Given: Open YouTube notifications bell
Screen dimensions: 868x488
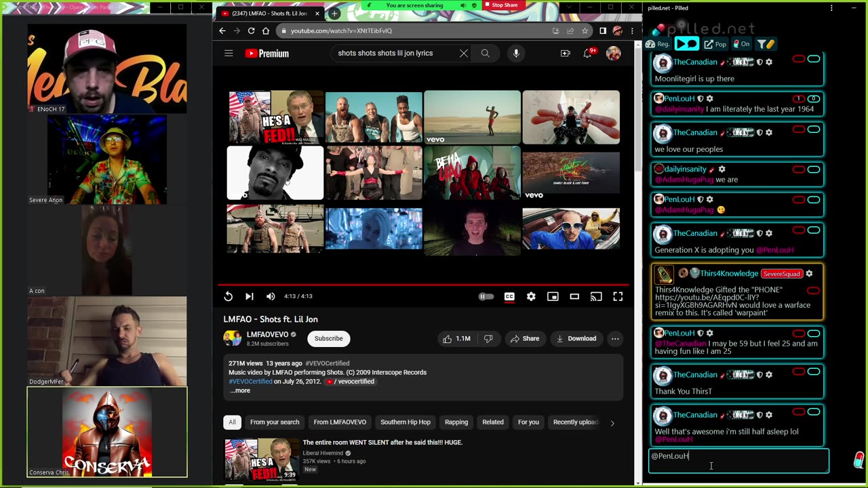Looking at the screenshot, I should click(x=588, y=54).
